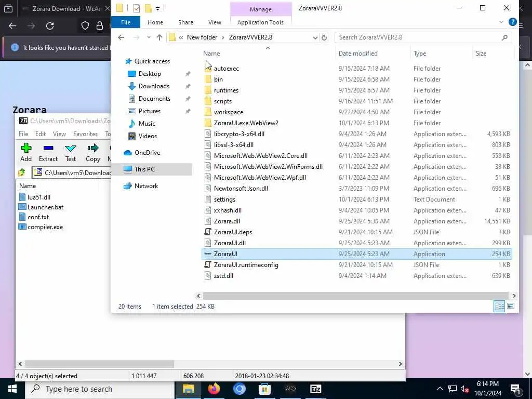Open the recent locations dropdown
The height and width of the screenshot is (399, 532).
pos(149,37)
